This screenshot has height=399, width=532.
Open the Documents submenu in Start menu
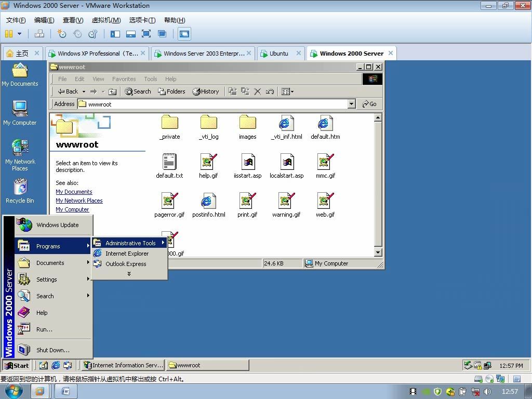tap(54, 262)
